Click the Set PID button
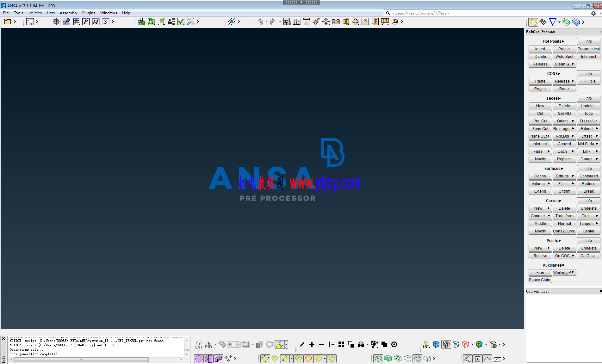The image size is (602, 364). click(x=564, y=114)
